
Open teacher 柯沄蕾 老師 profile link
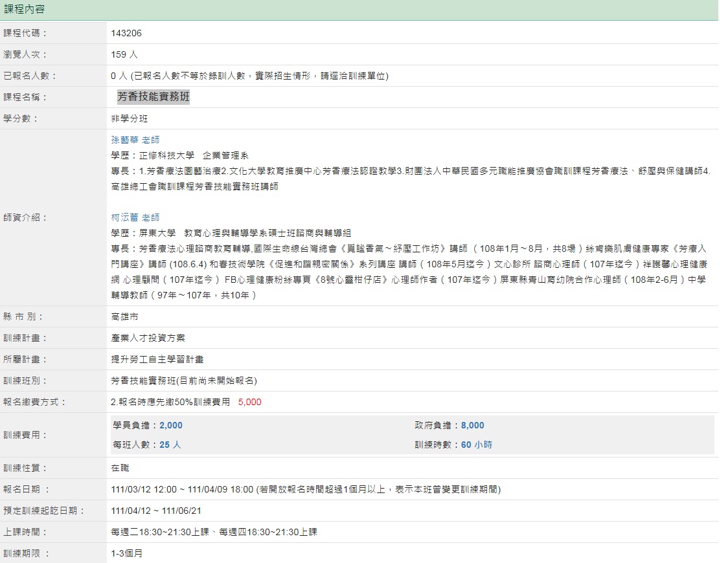click(x=135, y=217)
